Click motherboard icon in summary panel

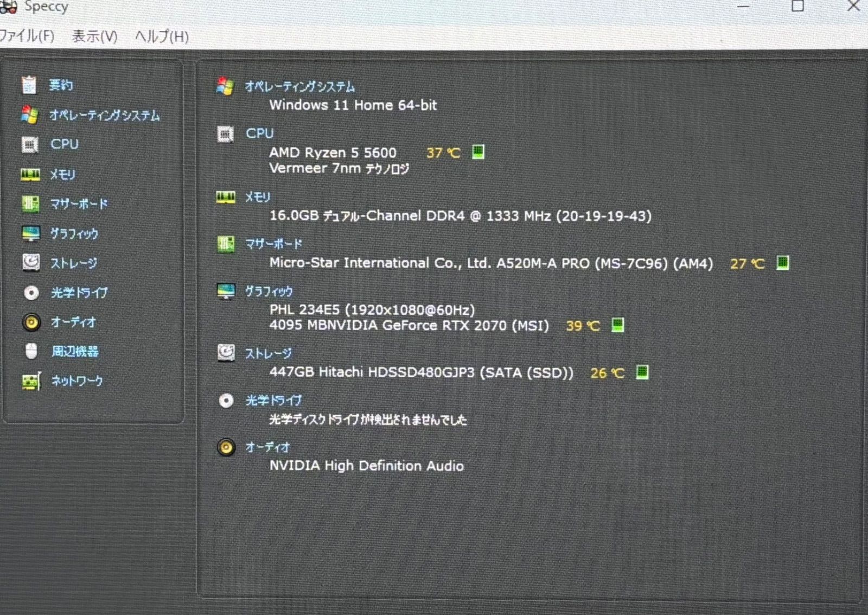pyautogui.click(x=226, y=244)
